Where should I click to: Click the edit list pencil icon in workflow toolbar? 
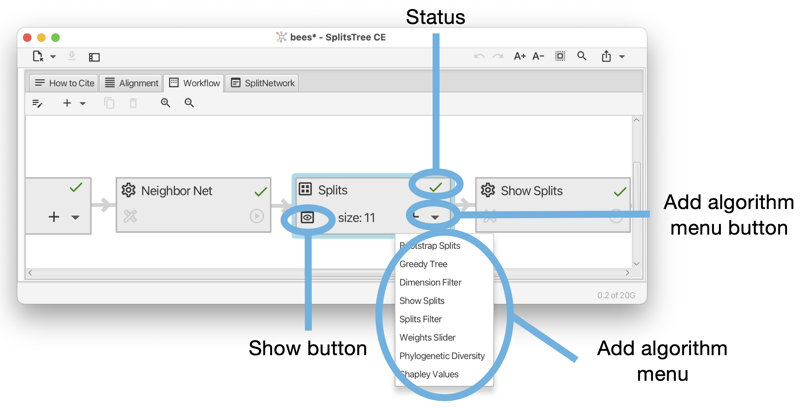pyautogui.click(x=37, y=103)
